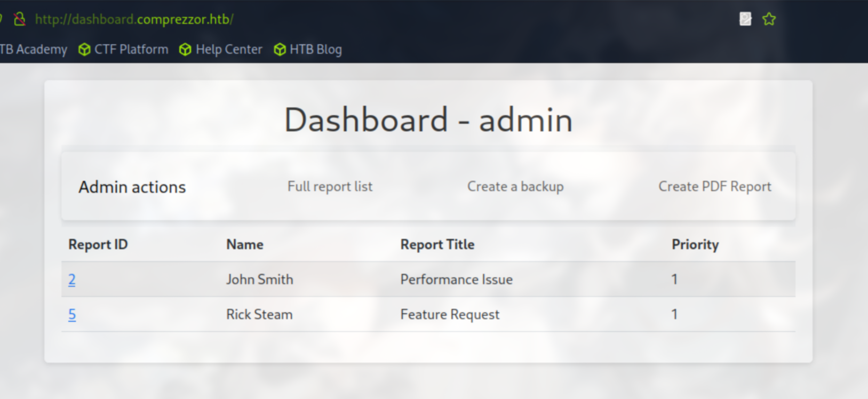Open the Help Center bookmark

tap(221, 50)
